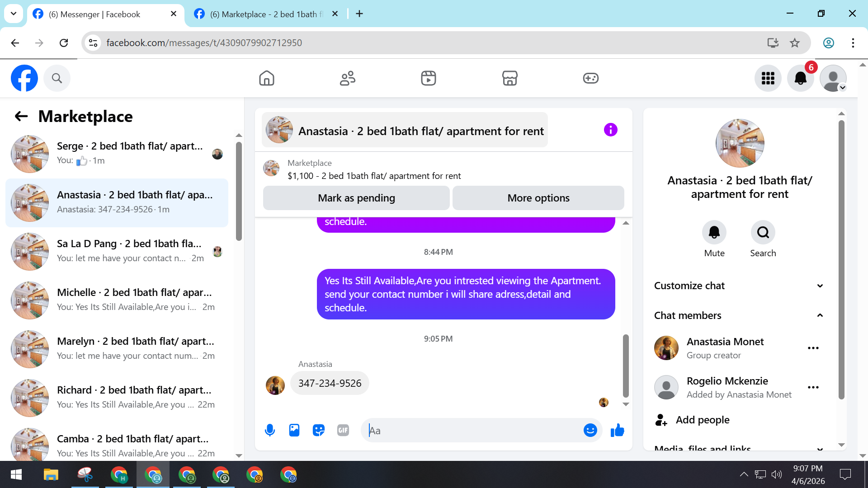Open the Facebook home logo

pos(24,78)
